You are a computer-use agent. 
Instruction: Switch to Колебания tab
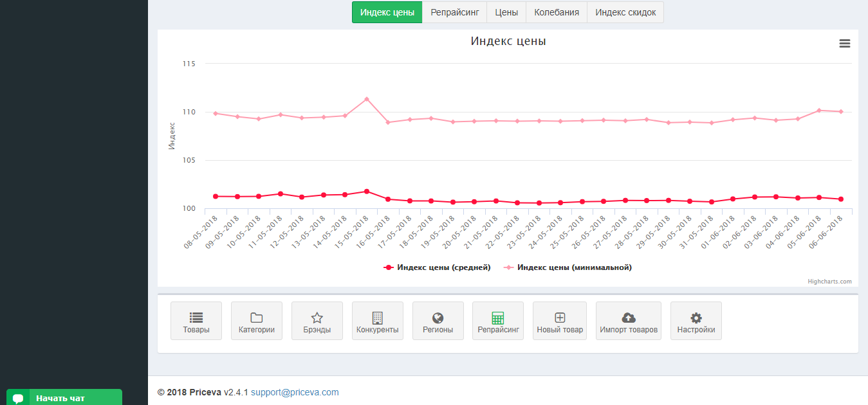pyautogui.click(x=557, y=12)
